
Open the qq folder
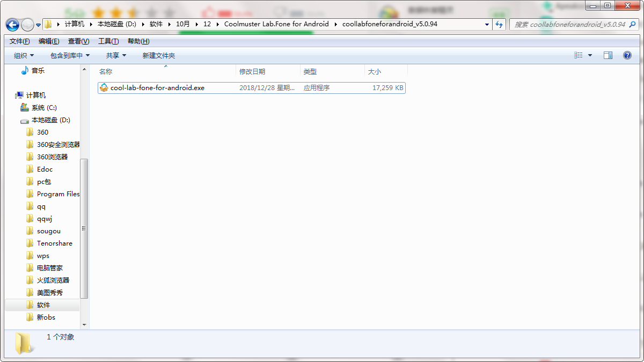pos(41,206)
